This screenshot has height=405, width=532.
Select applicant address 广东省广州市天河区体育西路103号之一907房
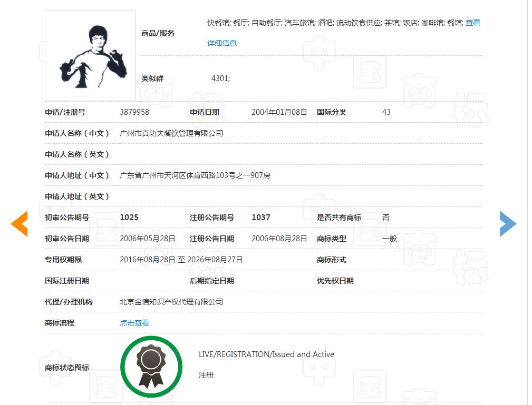195,175
